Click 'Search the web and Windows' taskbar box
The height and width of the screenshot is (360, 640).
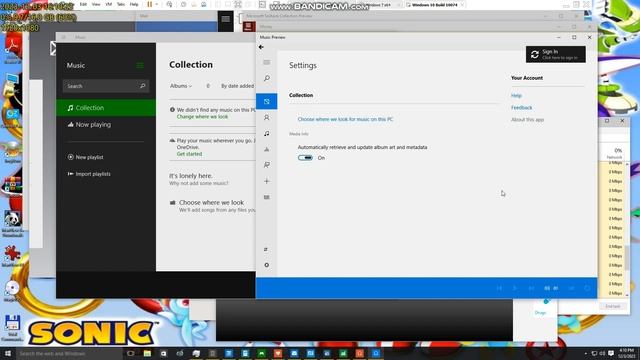(x=69, y=353)
